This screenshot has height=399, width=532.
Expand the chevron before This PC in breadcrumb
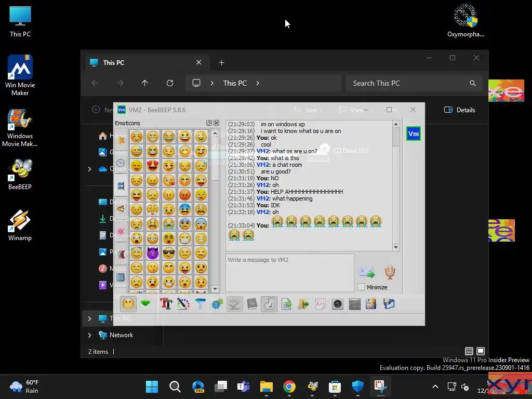pos(212,83)
